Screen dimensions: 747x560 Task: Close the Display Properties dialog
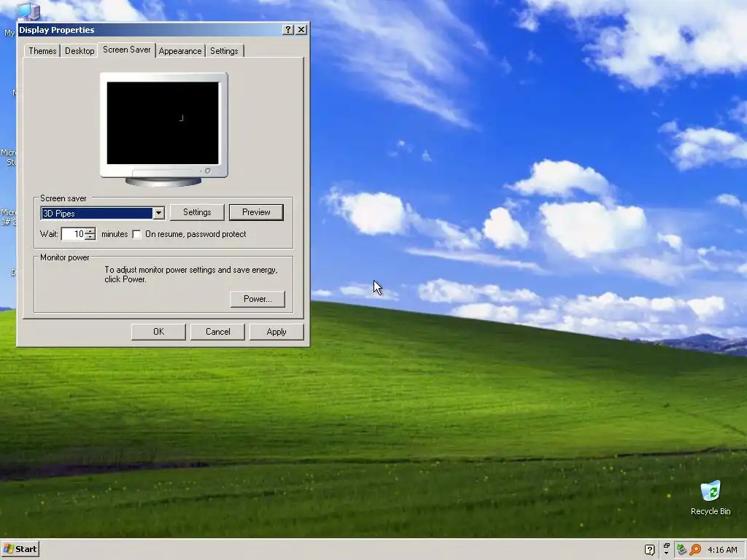coord(301,29)
